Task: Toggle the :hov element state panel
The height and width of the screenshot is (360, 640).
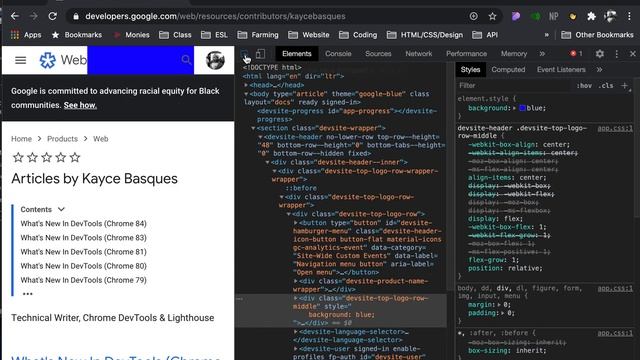Action: point(584,86)
